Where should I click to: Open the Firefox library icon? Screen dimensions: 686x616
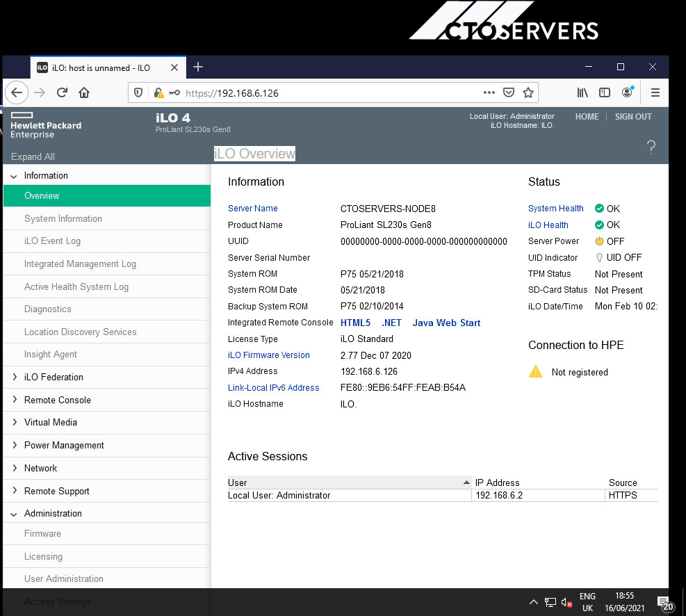click(582, 92)
